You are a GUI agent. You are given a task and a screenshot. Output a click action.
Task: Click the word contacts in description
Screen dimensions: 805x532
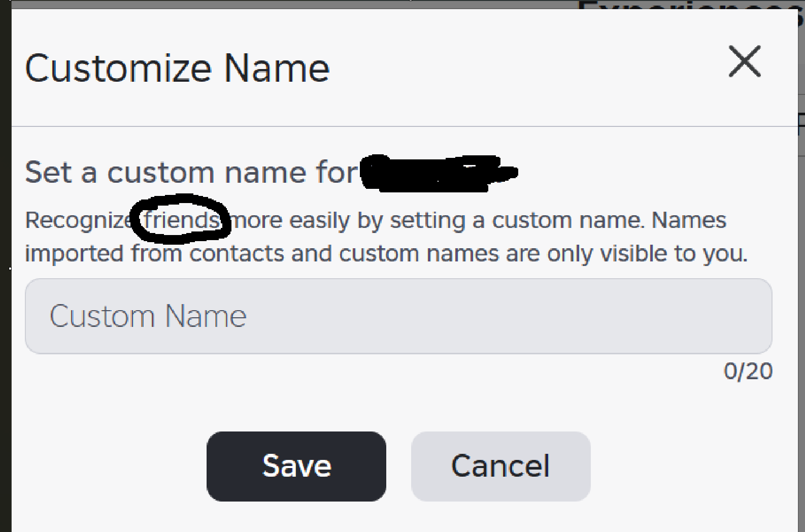[237, 253]
